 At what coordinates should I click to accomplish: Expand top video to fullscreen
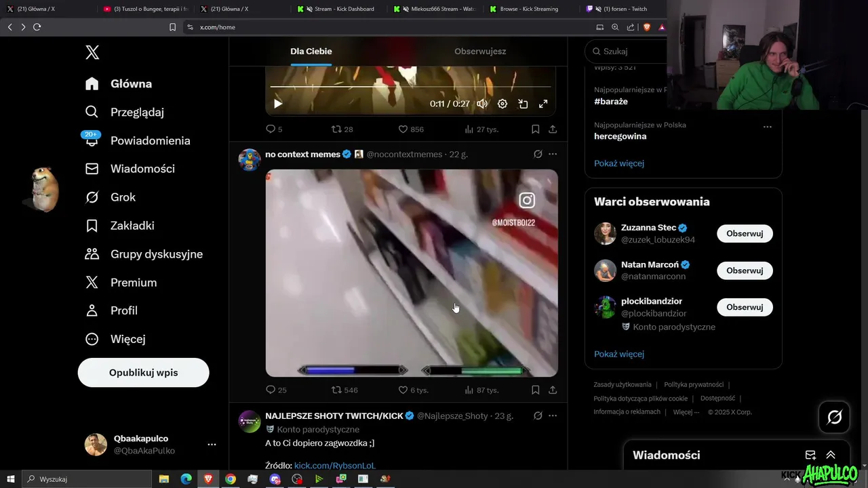coord(543,104)
